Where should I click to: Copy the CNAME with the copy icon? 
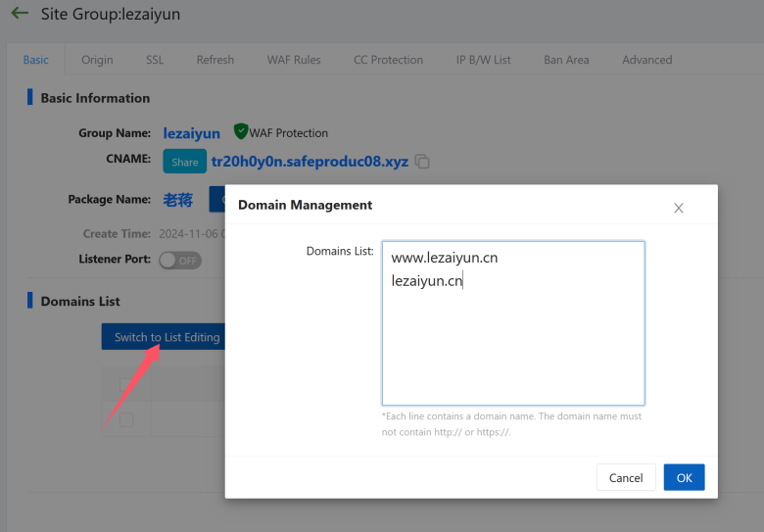422,162
